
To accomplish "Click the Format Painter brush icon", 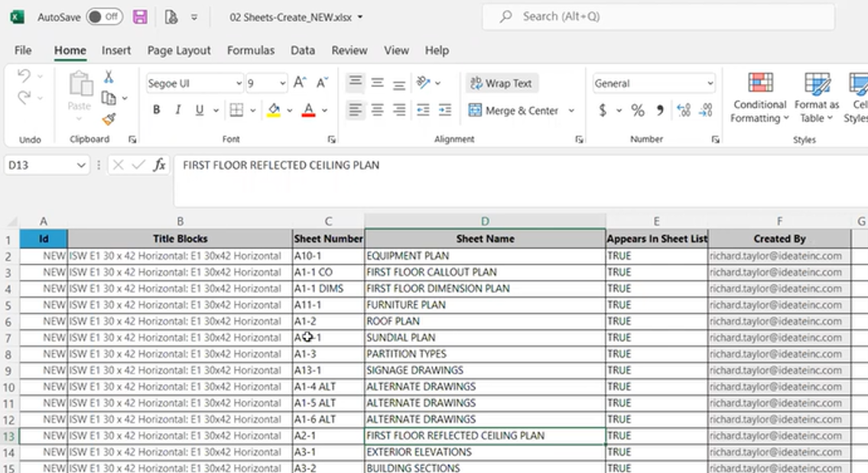I will (109, 119).
